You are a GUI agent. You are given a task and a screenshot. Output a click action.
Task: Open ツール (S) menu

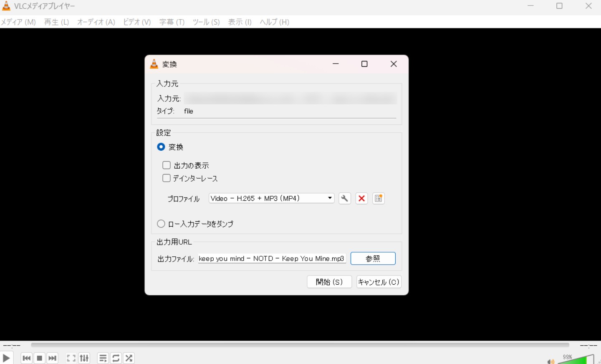(206, 22)
